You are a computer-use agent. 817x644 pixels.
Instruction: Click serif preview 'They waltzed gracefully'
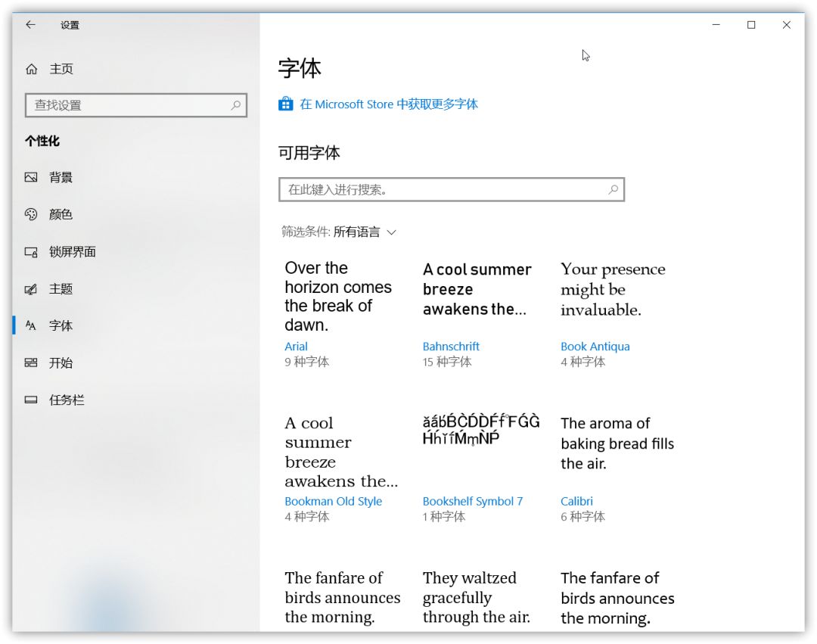(x=477, y=597)
